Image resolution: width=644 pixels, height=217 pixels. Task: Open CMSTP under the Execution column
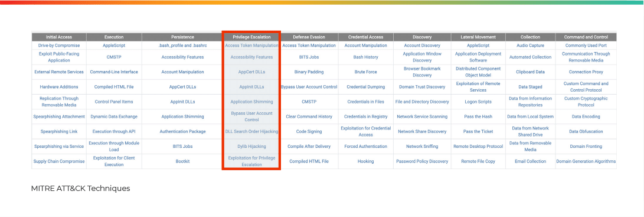point(114,57)
